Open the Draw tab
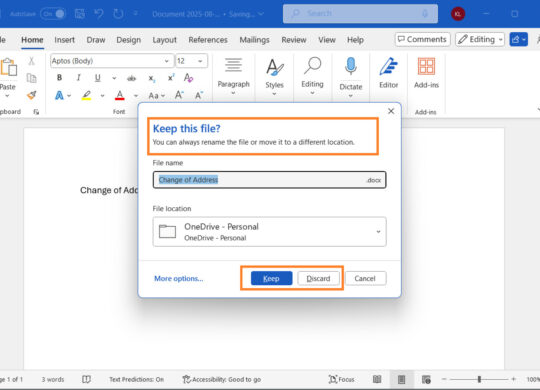Screen dimensions: 540x390 pos(96,40)
